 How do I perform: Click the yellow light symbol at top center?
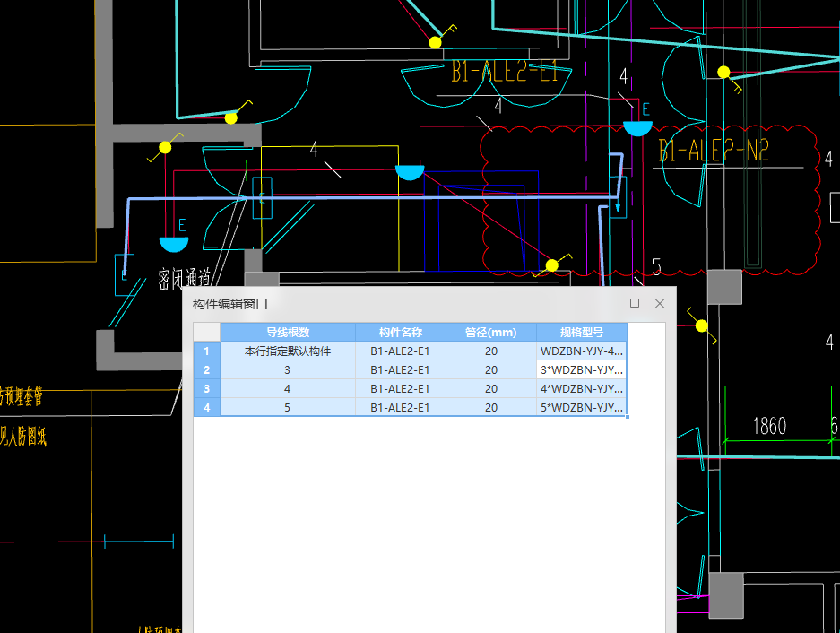tap(435, 42)
